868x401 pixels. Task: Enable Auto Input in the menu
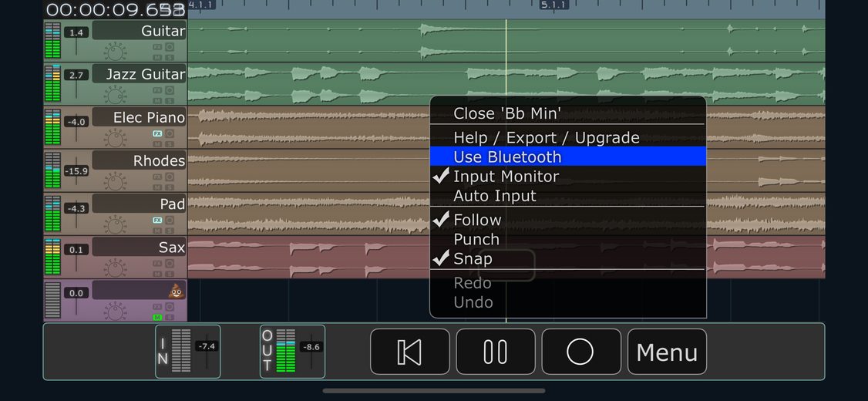568,196
